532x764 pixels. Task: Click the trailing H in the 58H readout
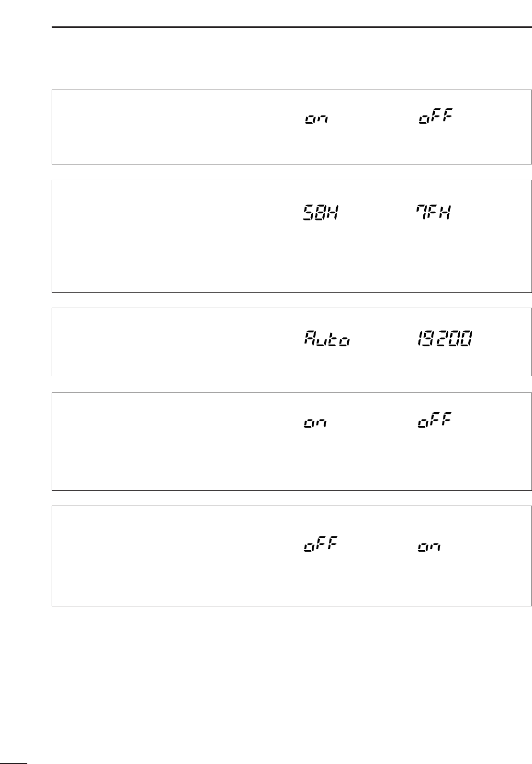pyautogui.click(x=332, y=213)
